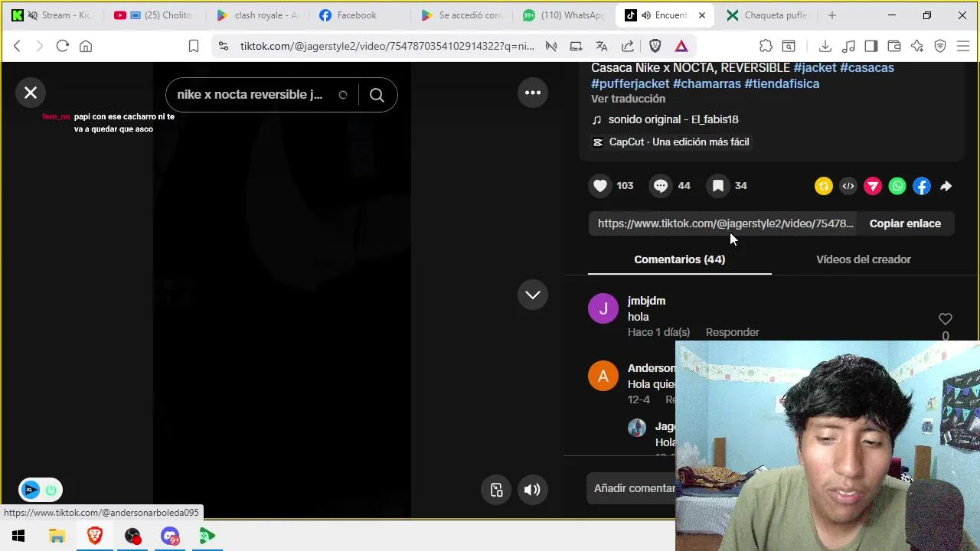
Task: Open browser downloads
Action: [x=825, y=46]
